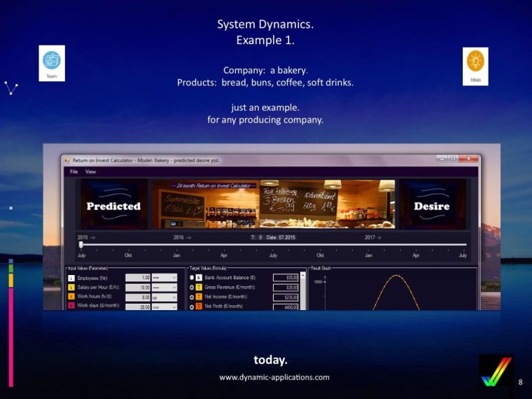Click the T icon beside Gross Revenue

(199, 288)
